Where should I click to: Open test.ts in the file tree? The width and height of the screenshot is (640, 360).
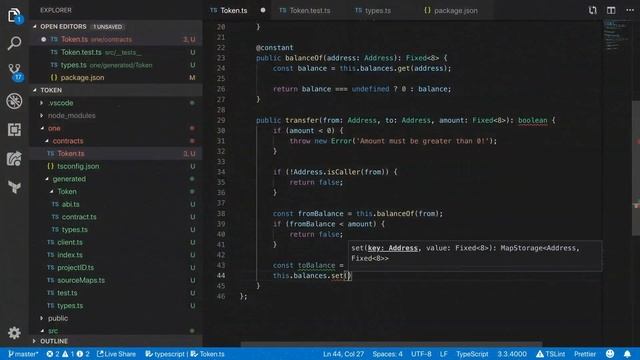tap(116, 293)
